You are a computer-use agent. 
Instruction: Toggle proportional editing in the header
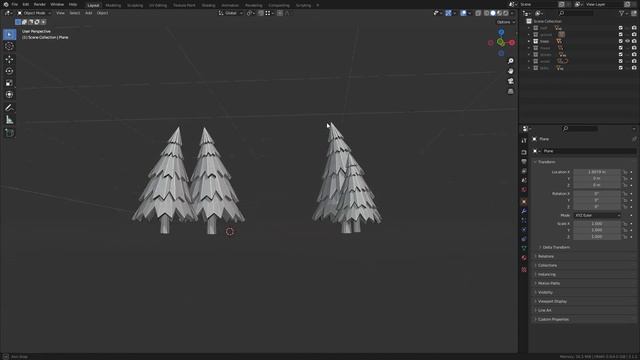pos(280,13)
